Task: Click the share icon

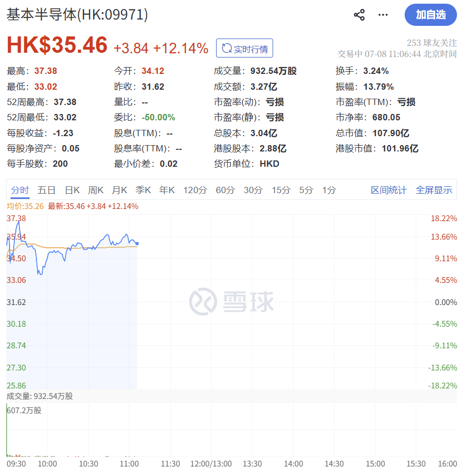Action: (359, 15)
